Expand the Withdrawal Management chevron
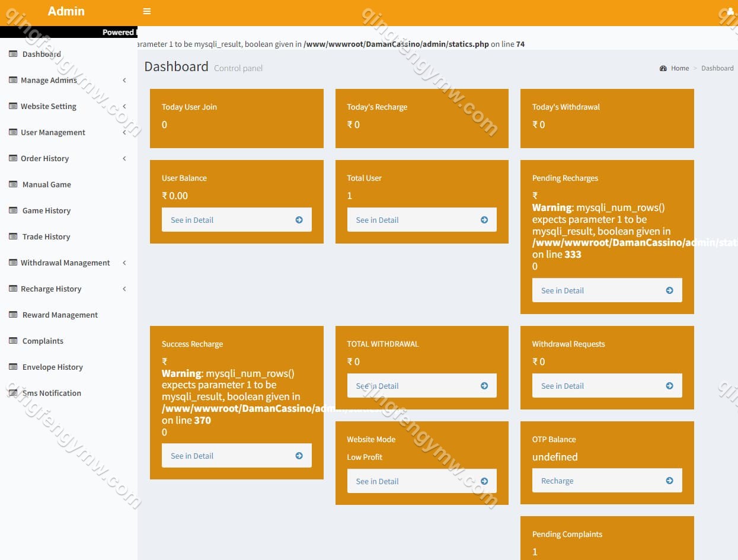The image size is (738, 560). [124, 263]
